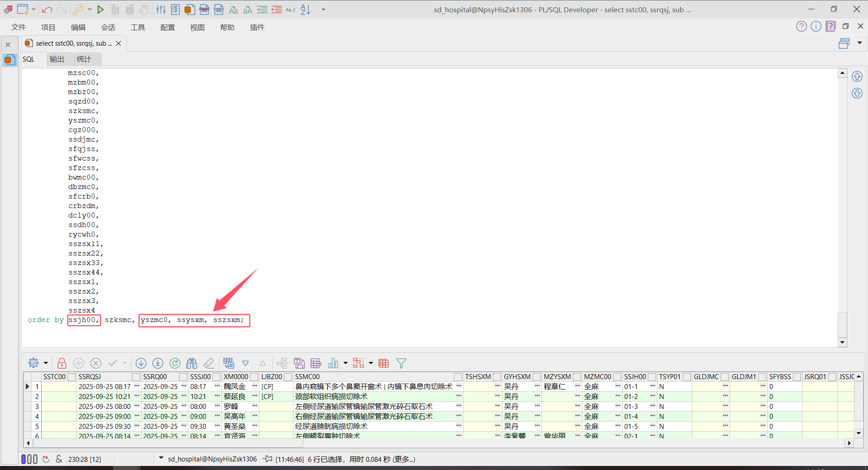The height and width of the screenshot is (470, 868).
Task: Toggle the GYHSXM column header checkbox
Action: click(x=537, y=377)
